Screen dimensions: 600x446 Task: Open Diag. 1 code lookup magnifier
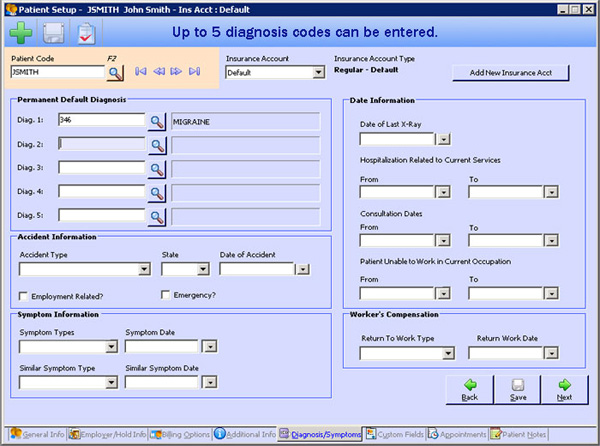158,121
